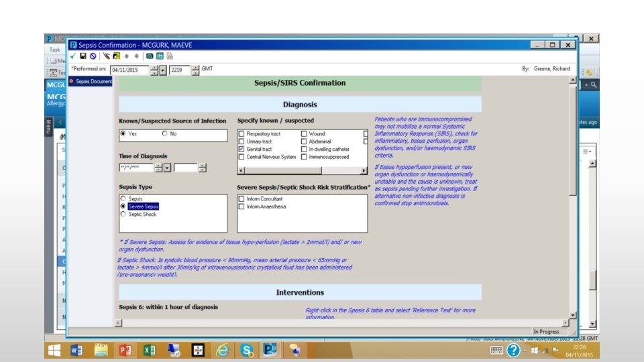Open the Performed on date dropdown calendar
644x362 pixels.
163,70
